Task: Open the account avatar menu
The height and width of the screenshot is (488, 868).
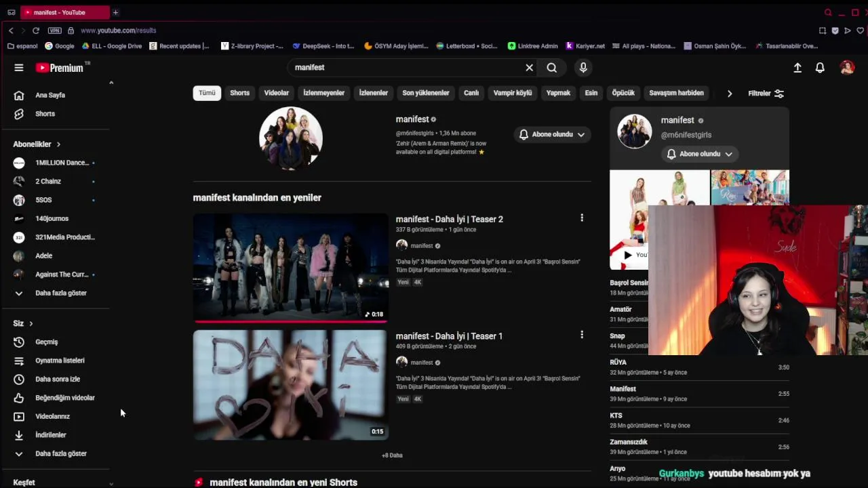Action: (847, 68)
